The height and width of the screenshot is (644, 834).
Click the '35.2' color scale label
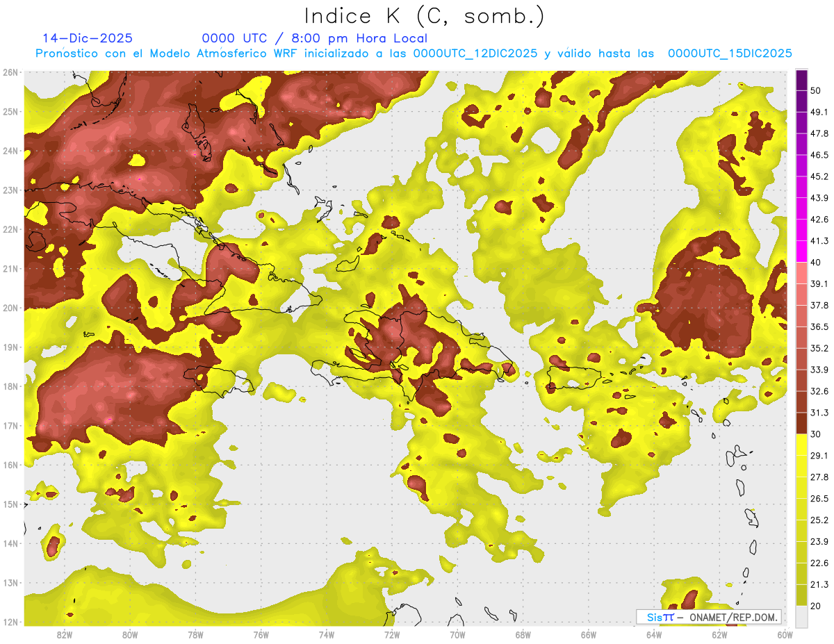click(819, 348)
